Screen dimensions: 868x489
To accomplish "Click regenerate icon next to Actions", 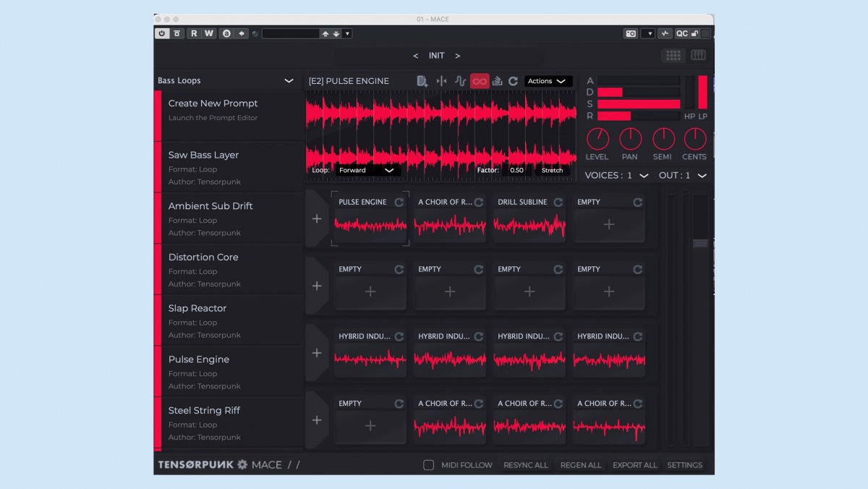I will 513,81.
